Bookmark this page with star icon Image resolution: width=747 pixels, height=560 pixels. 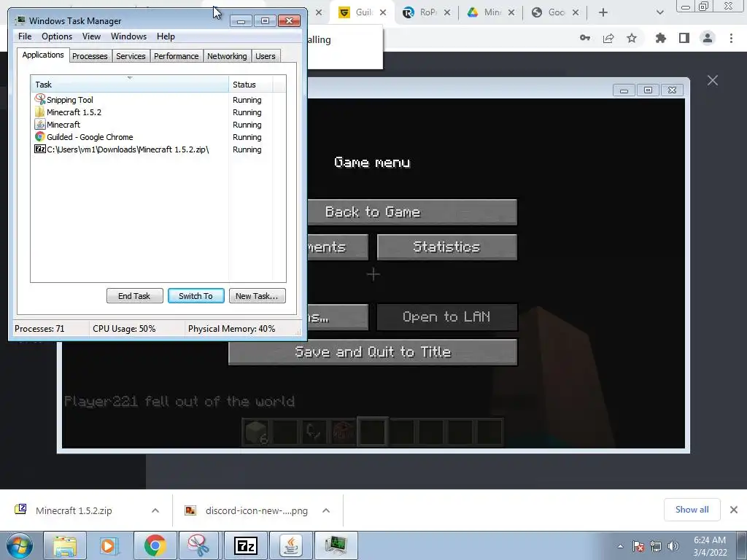tap(632, 38)
